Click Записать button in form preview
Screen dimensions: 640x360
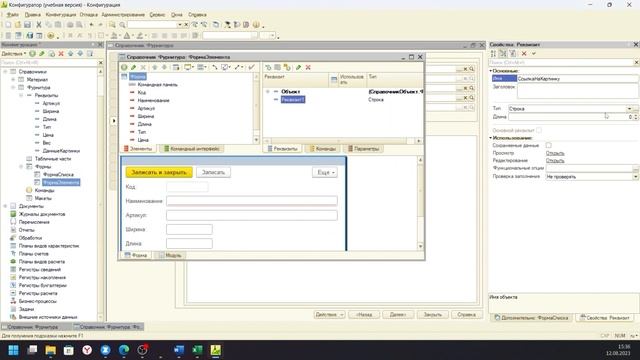pos(213,173)
